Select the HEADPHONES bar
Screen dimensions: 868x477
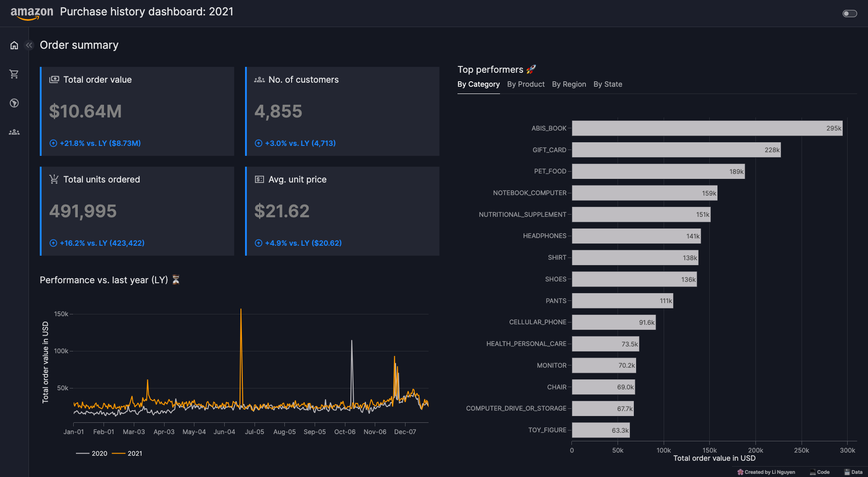point(637,236)
